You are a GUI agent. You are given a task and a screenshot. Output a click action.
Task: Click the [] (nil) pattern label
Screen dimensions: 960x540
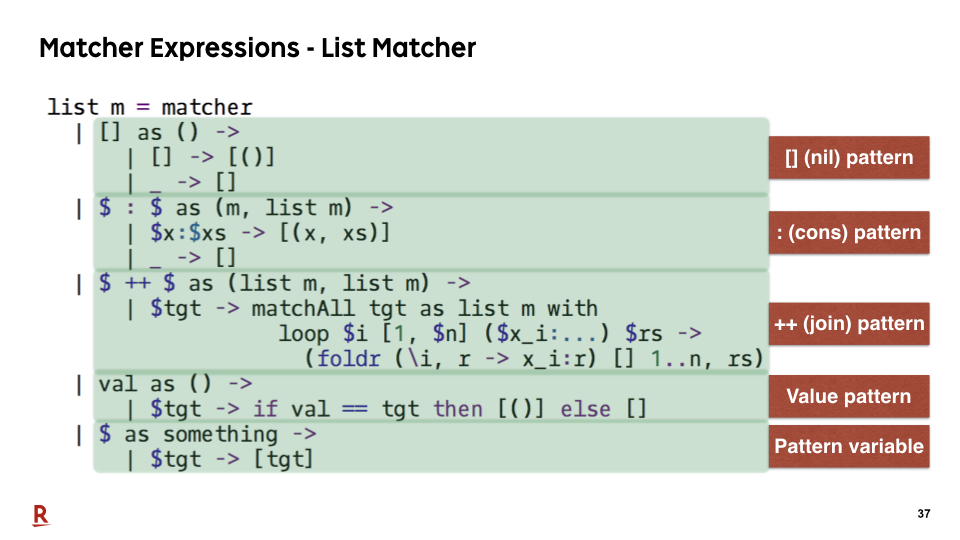(x=849, y=158)
